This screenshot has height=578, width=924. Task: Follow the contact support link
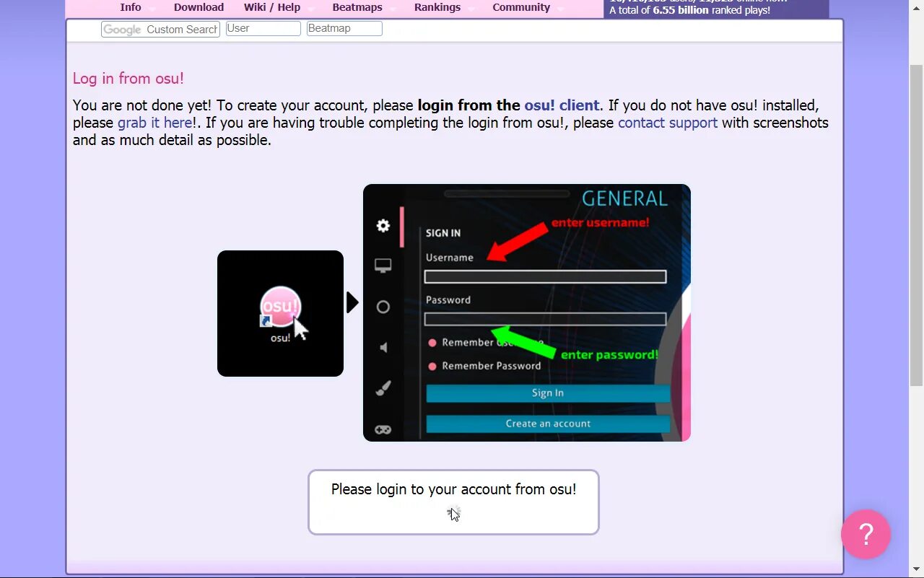pyautogui.click(x=668, y=123)
